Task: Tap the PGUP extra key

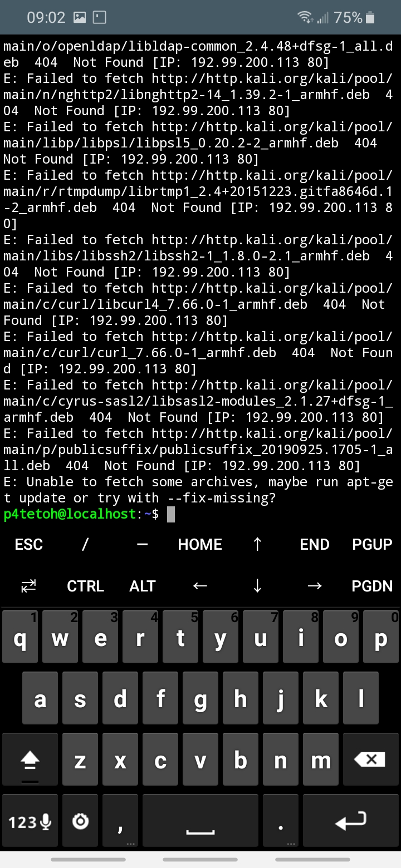Action: click(x=372, y=544)
